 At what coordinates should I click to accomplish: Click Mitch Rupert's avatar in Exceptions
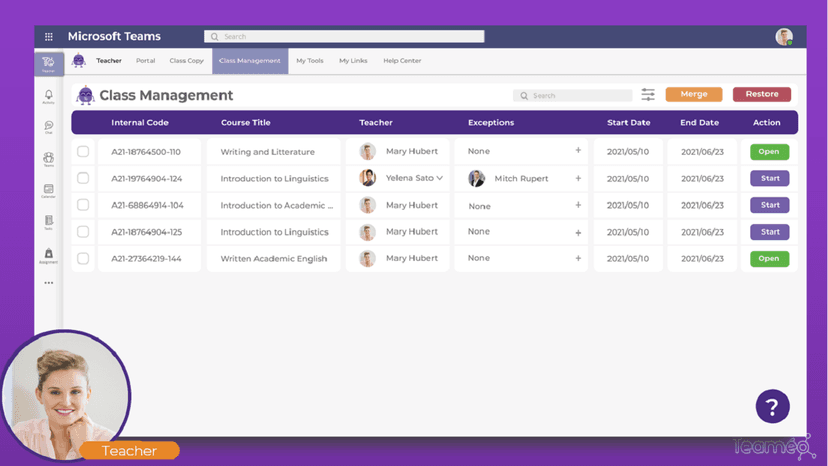[476, 179]
